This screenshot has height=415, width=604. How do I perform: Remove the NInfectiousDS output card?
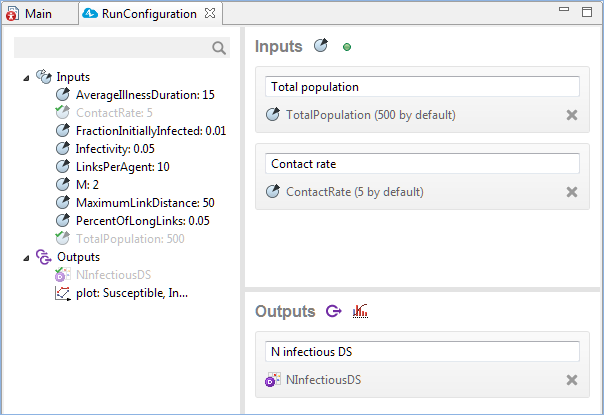(x=572, y=380)
